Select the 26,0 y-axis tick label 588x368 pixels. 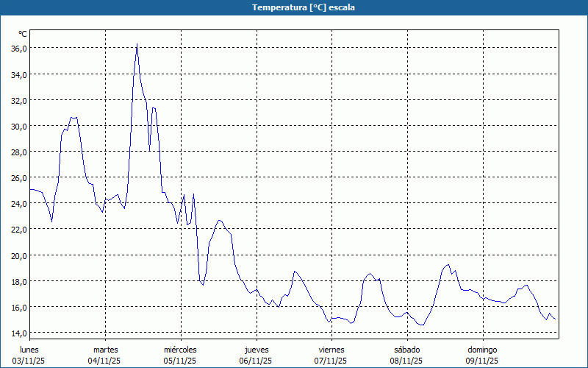18,177
